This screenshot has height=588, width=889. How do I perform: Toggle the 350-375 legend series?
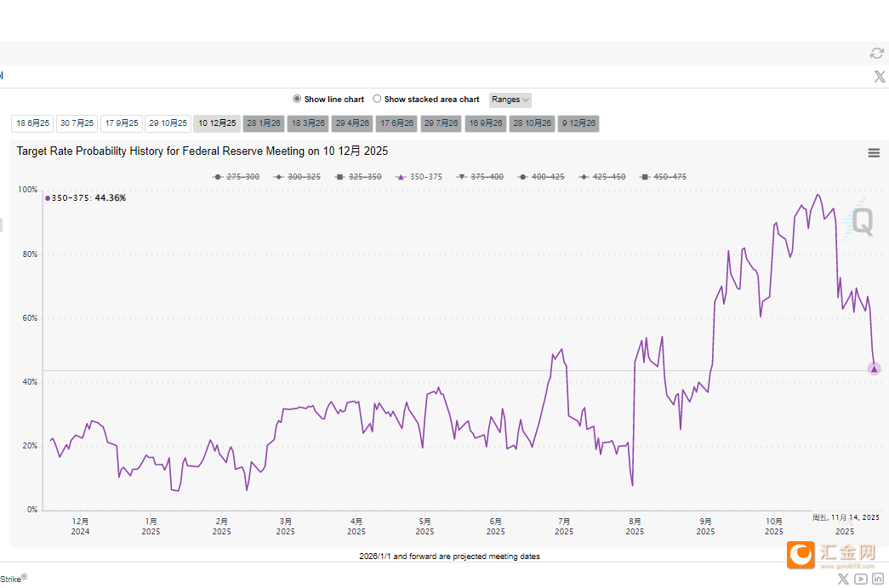pos(419,177)
